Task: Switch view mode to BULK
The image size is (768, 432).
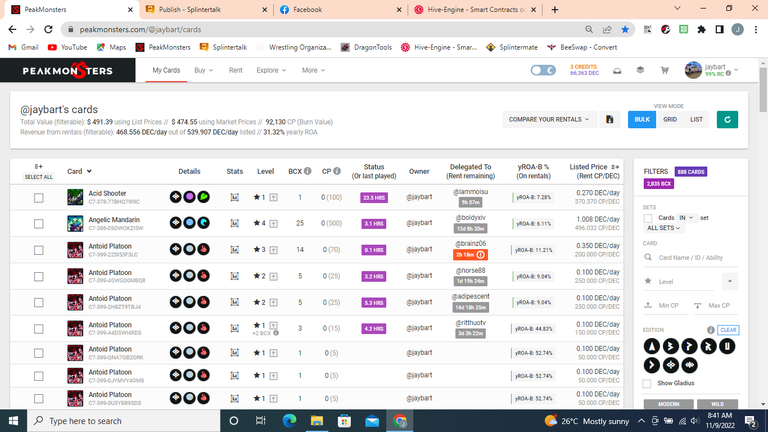Action: coord(642,120)
